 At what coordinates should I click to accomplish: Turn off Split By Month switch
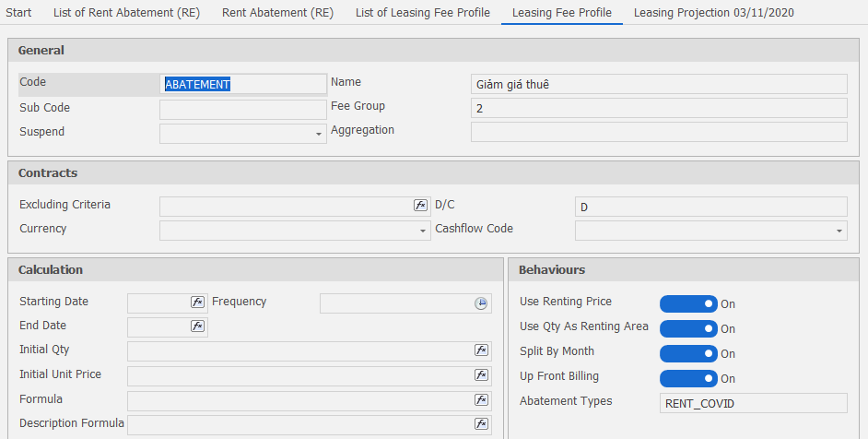tap(688, 353)
